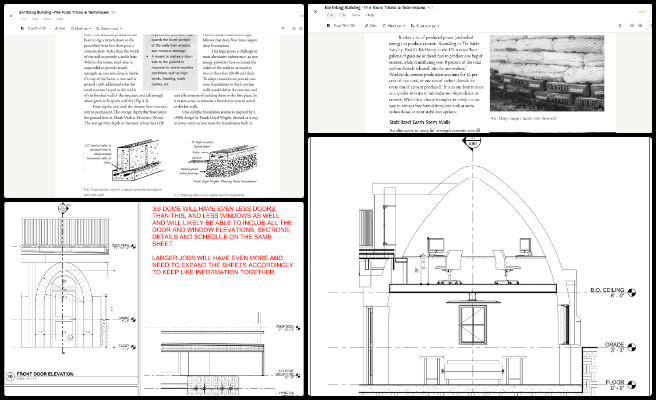The height and width of the screenshot is (400, 656).
Task: Click search icon in foundation-diagrams window
Action: tap(283, 28)
